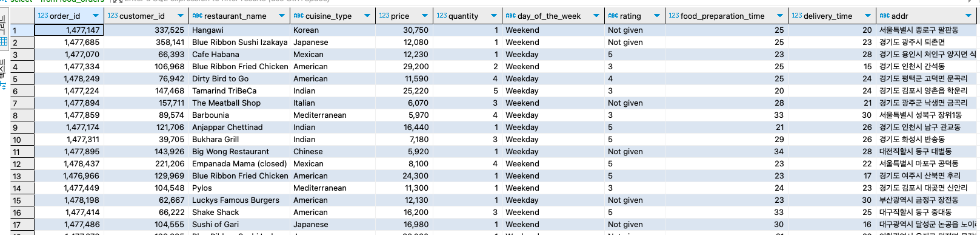The width and height of the screenshot is (980, 235).
Task: Select the Pylos restaurant cell
Action: coord(239,188)
